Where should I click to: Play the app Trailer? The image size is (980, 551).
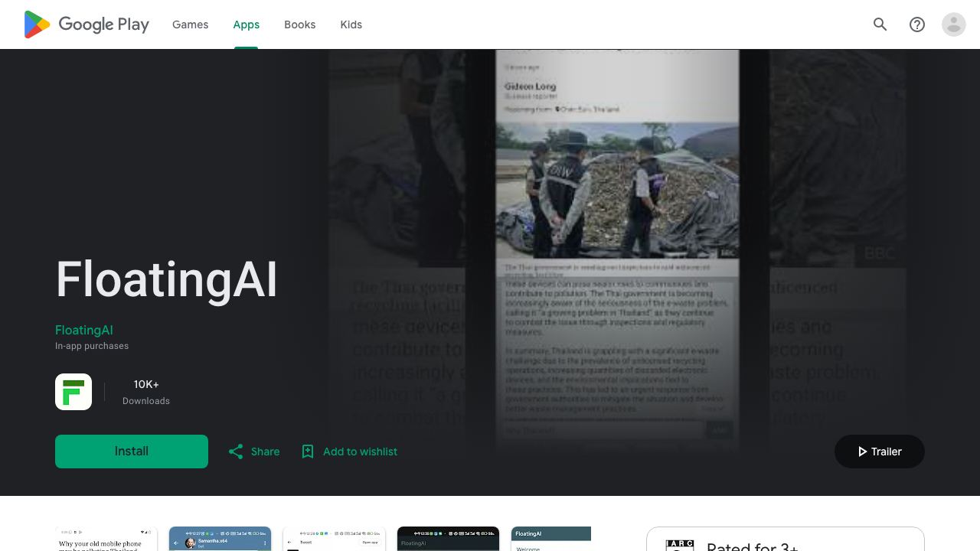(880, 452)
